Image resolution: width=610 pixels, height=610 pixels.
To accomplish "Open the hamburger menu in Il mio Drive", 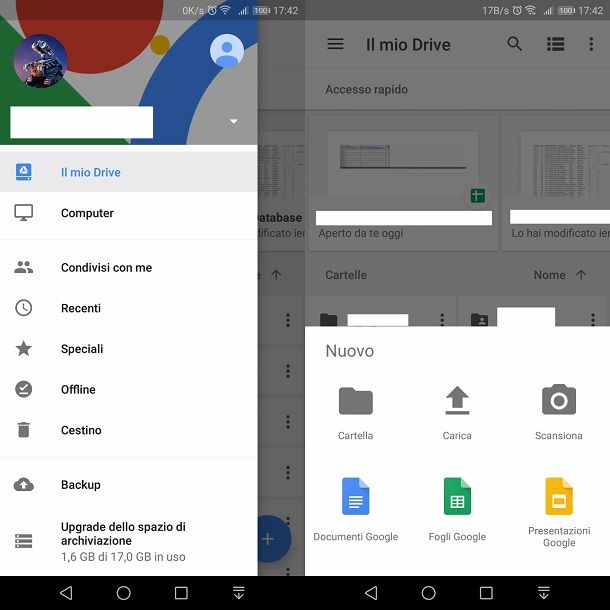I will (x=335, y=44).
